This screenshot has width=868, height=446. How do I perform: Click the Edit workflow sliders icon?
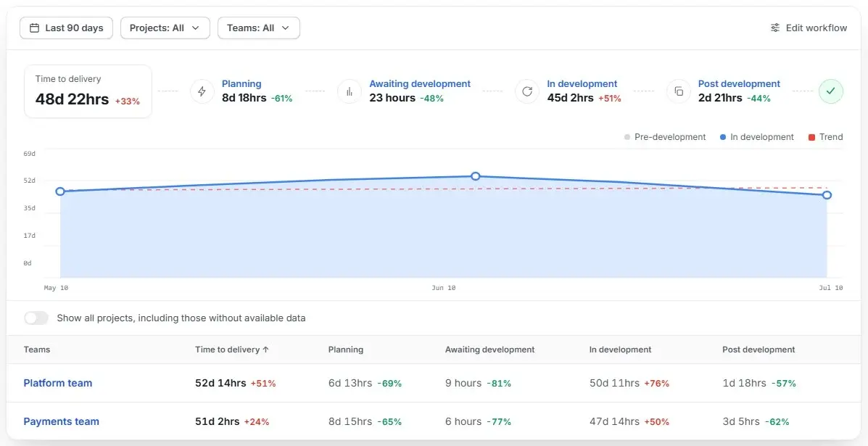pyautogui.click(x=775, y=28)
